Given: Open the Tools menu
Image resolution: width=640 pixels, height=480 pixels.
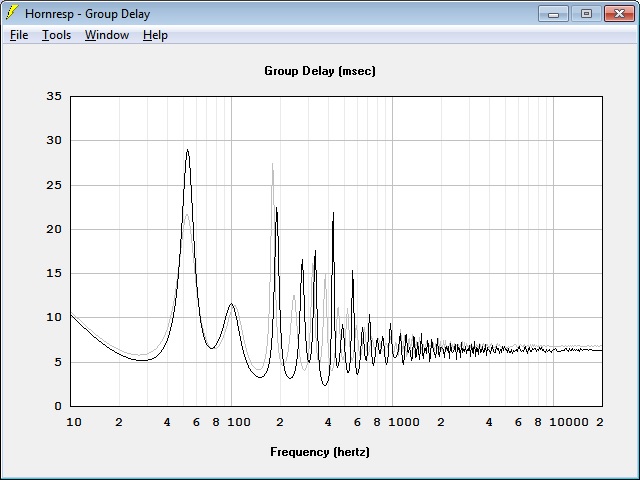Looking at the screenshot, I should (56, 35).
